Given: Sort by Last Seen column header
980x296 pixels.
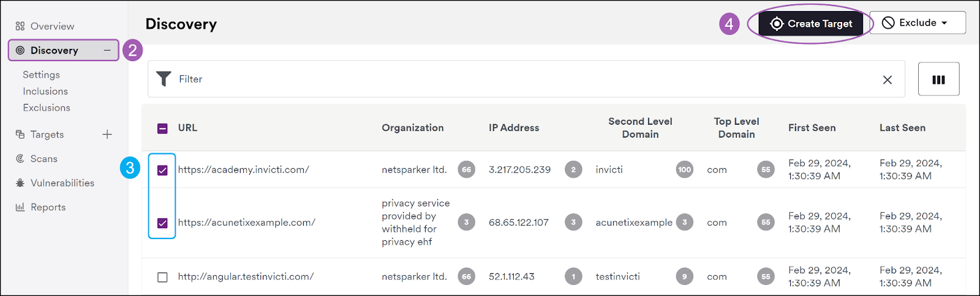Looking at the screenshot, I should pos(902,128).
